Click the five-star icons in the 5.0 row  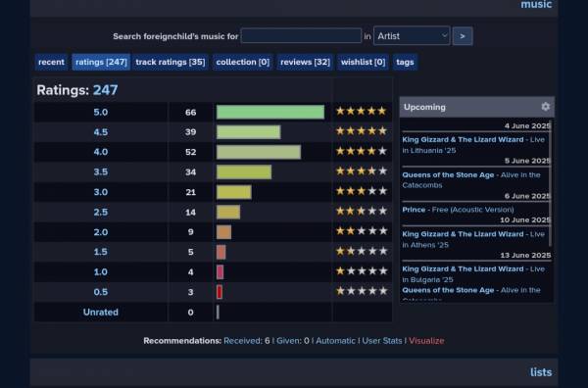coord(361,111)
